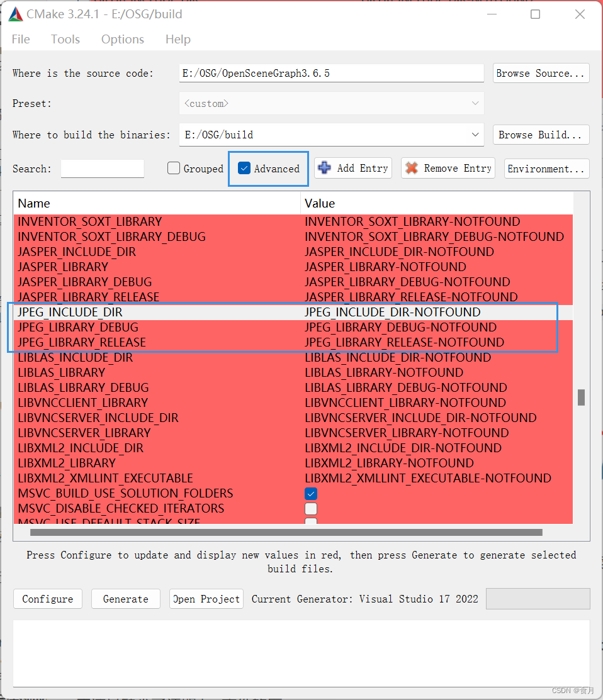This screenshot has height=700, width=603.
Task: Select LIBVNCSERVER_LIBRARY entry name
Action: pyautogui.click(x=84, y=433)
